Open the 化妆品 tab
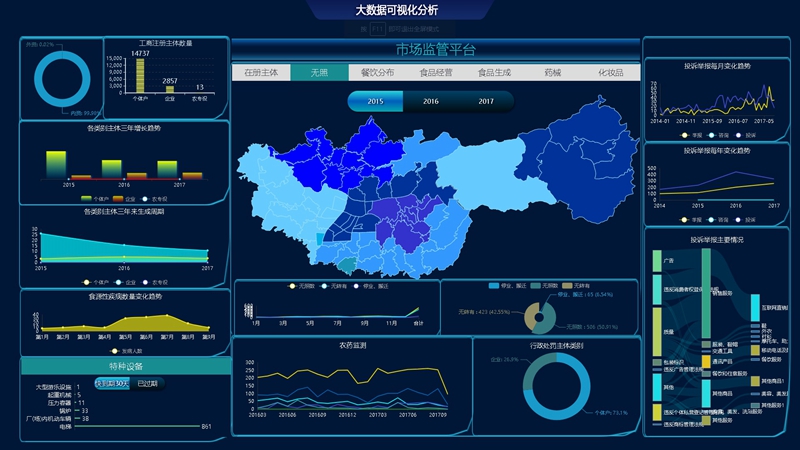This screenshot has width=800, height=450. pos(610,73)
